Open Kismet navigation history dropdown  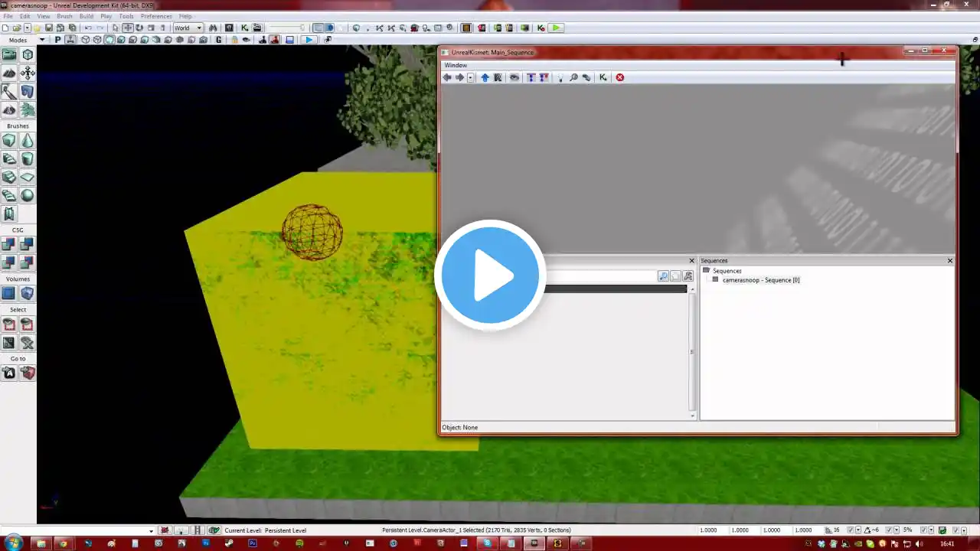point(471,77)
